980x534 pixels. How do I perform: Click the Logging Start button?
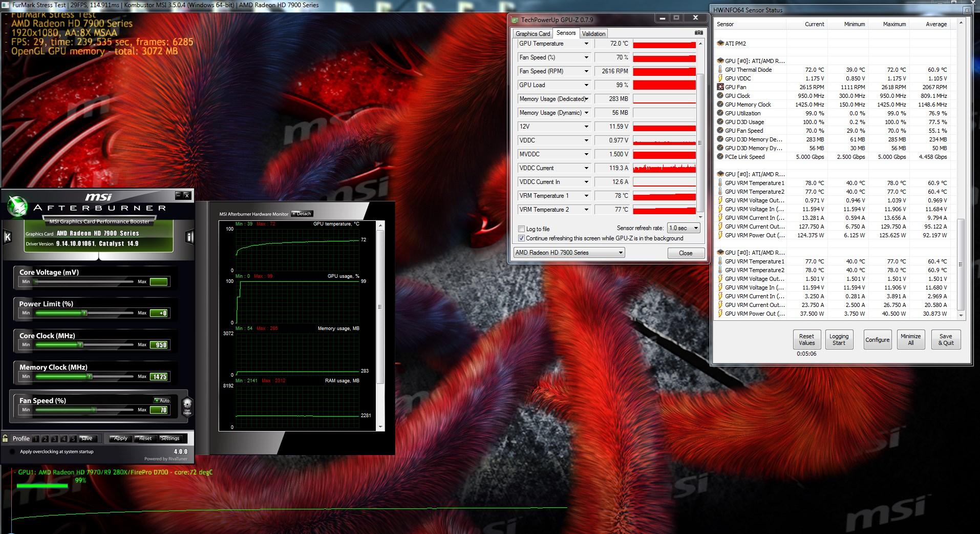(839, 340)
